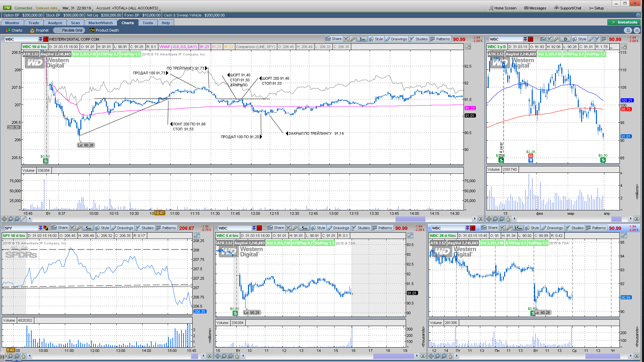Click the 15m timeframe button on WDC chart
644x362 pixels.
[518, 228]
